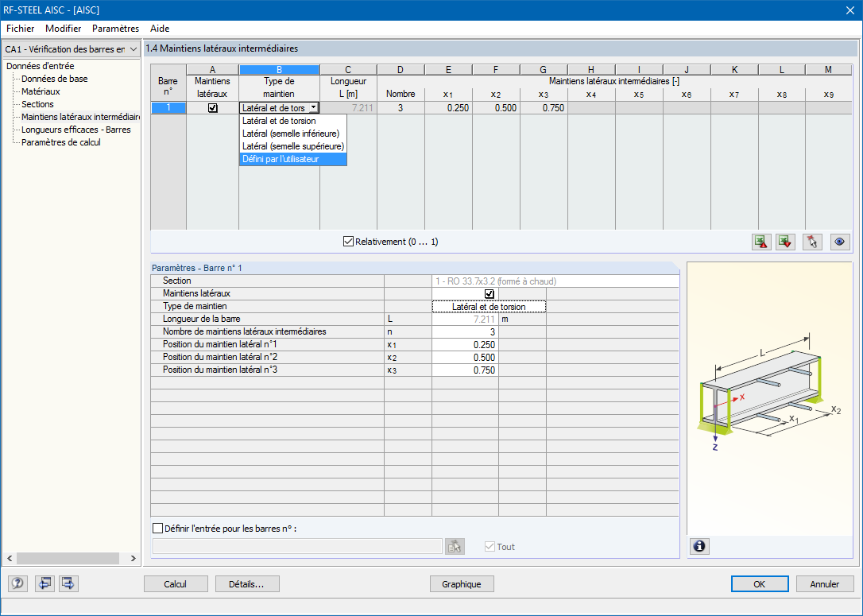Viewport: 863px width, 616px height.
Task: Select Maintiens latéraux intermédiaires in the tree
Action: click(x=80, y=117)
